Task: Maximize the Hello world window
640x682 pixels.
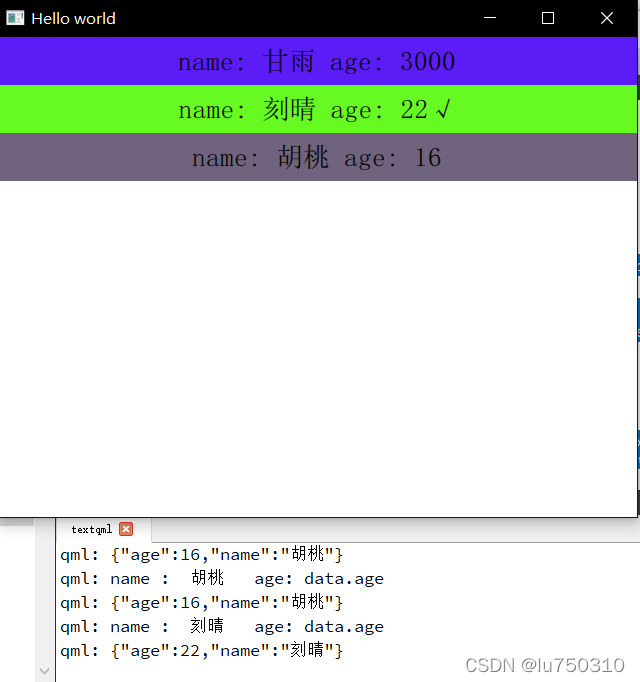Action: 548,18
